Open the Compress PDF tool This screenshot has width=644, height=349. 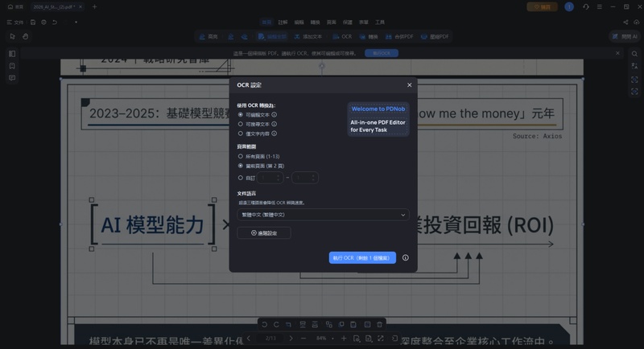(x=435, y=36)
